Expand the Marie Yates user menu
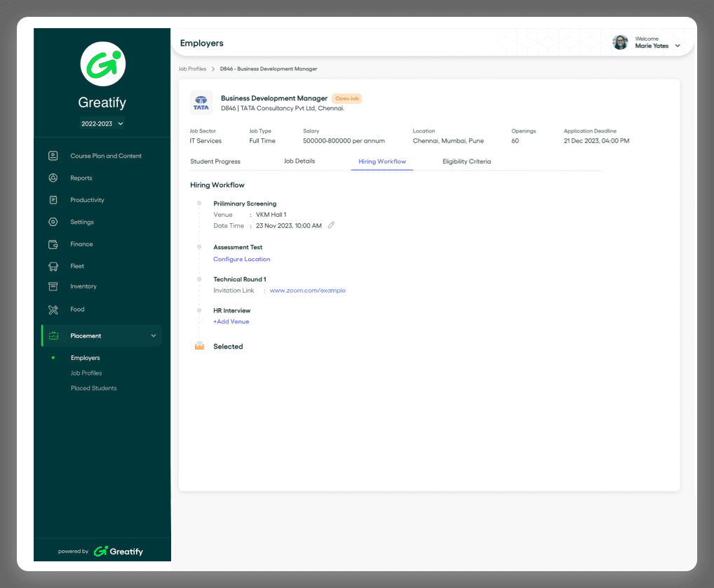Viewport: 714px width, 588px height. [677, 46]
